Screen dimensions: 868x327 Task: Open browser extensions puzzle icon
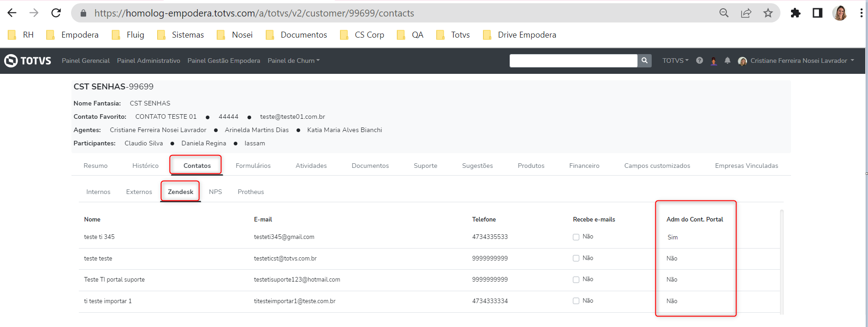796,13
